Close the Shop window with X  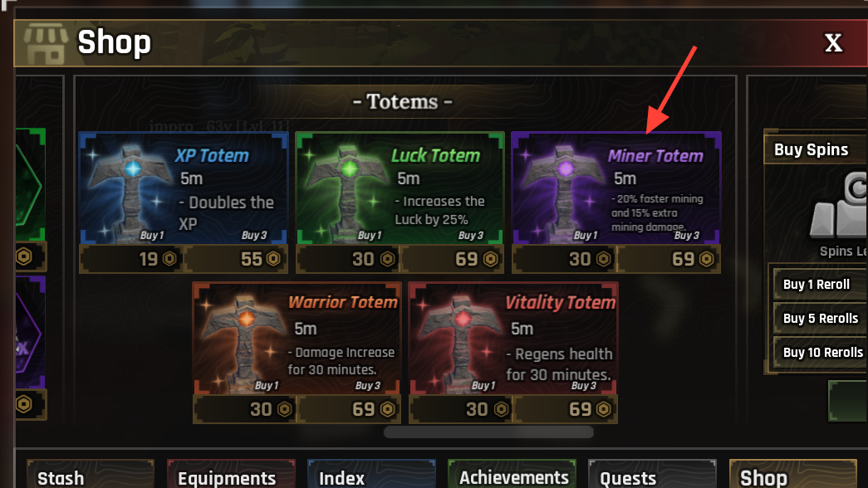[x=833, y=43]
